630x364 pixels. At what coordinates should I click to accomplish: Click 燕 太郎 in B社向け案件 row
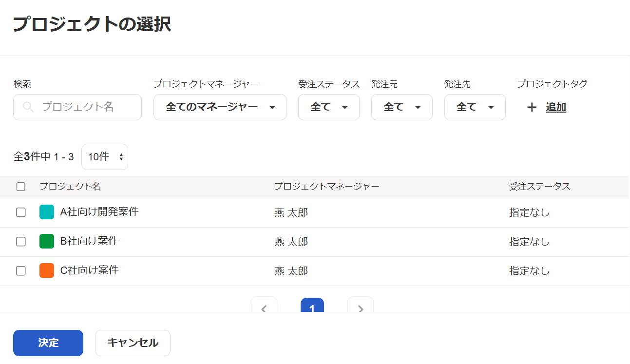point(291,242)
